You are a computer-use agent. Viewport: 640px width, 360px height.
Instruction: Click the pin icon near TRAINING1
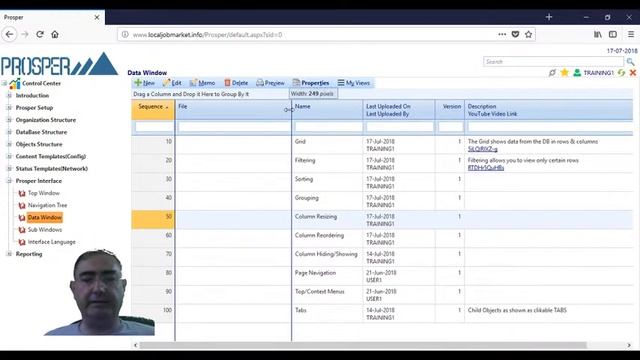[552, 73]
